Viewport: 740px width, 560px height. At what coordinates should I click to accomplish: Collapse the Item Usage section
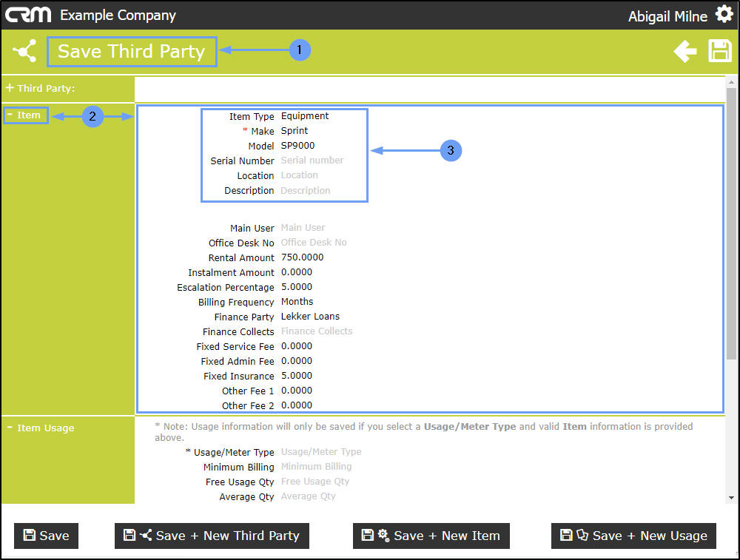tap(41, 428)
